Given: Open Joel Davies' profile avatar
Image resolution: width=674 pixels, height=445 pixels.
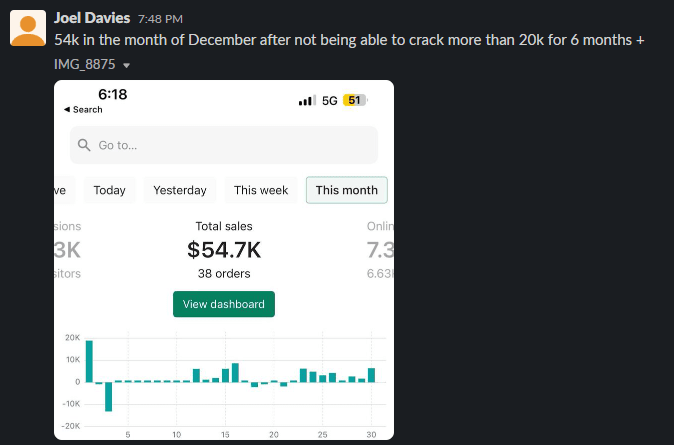Looking at the screenshot, I should click(28, 28).
